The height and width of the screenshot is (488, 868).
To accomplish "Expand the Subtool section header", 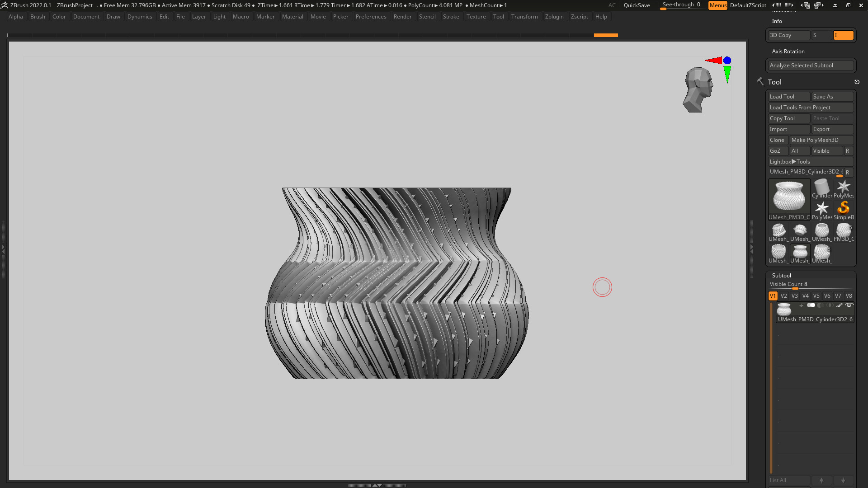I will click(781, 276).
